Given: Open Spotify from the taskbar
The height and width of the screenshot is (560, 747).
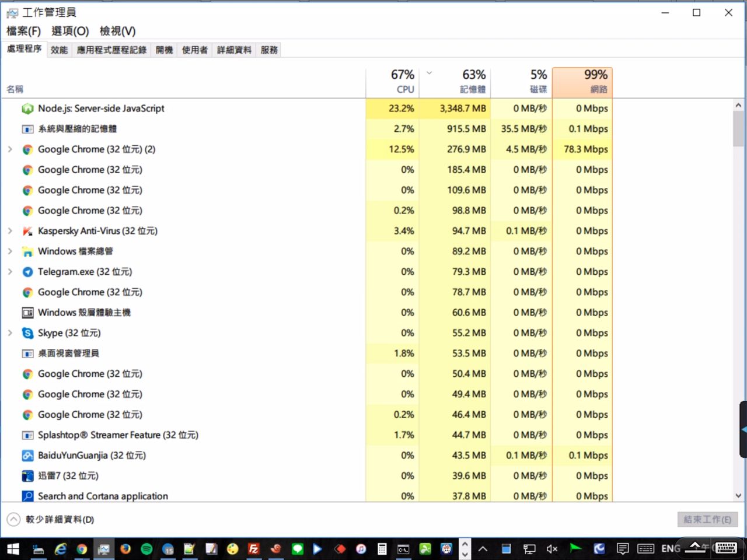Looking at the screenshot, I should 146,549.
